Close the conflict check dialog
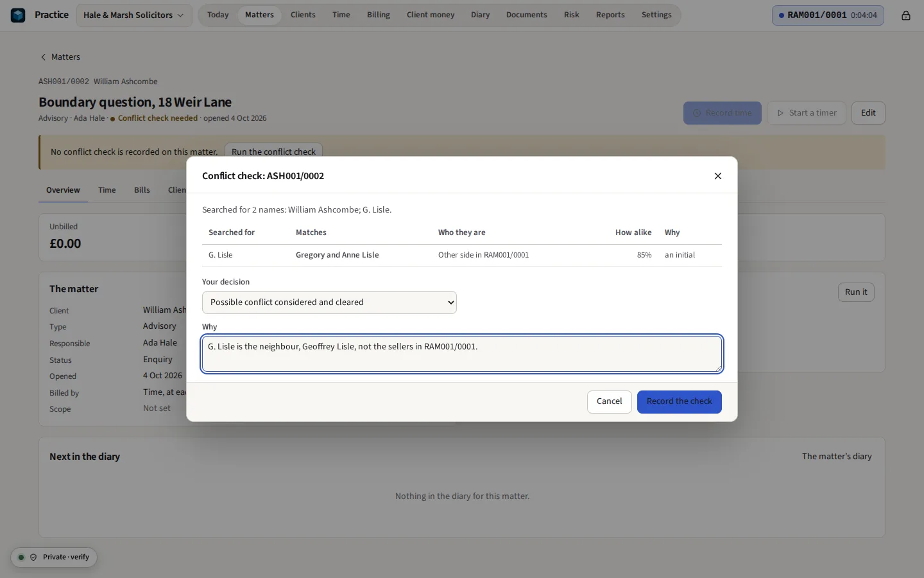Image resolution: width=924 pixels, height=578 pixels. [718, 176]
